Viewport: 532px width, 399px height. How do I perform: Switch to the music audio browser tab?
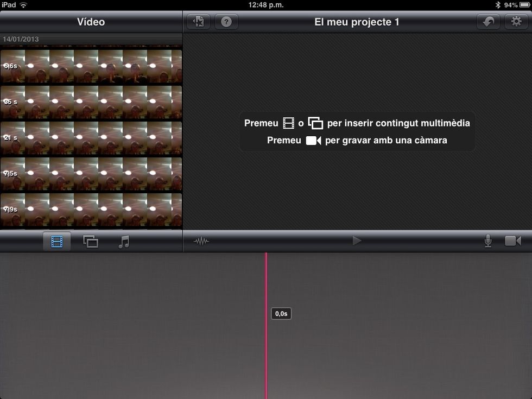124,241
